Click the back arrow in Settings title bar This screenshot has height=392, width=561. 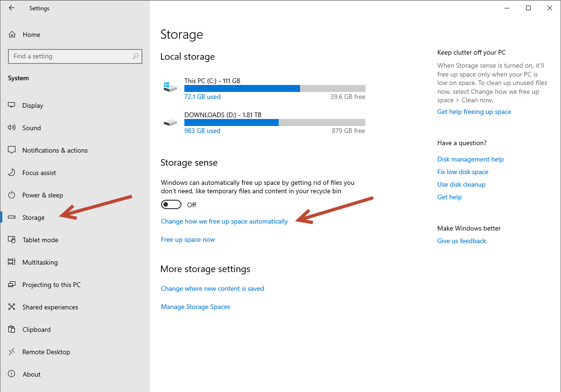(x=12, y=8)
